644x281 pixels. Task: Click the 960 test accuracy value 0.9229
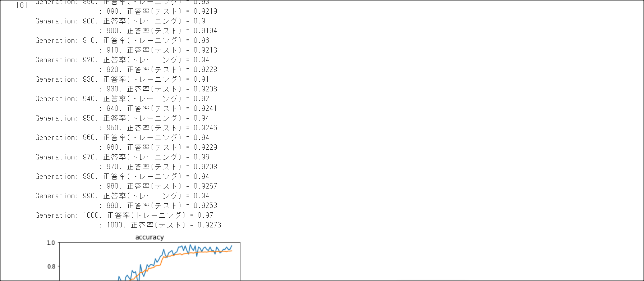pyautogui.click(x=205, y=147)
